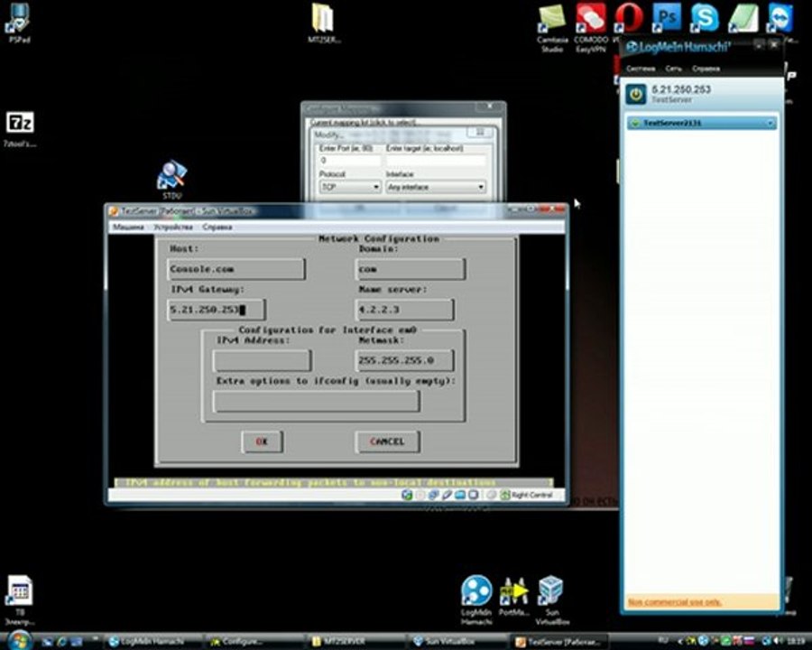Click the VirtualBox status bar USB icon
The image size is (812, 650).
pos(447,495)
